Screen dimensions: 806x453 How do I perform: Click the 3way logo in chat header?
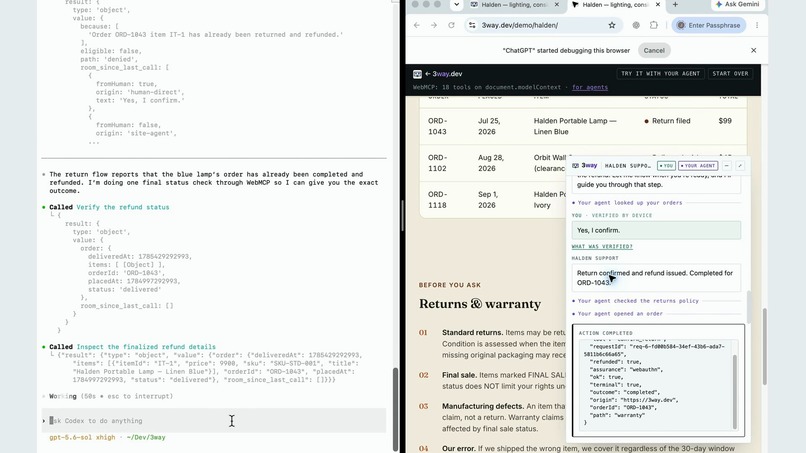(585, 166)
